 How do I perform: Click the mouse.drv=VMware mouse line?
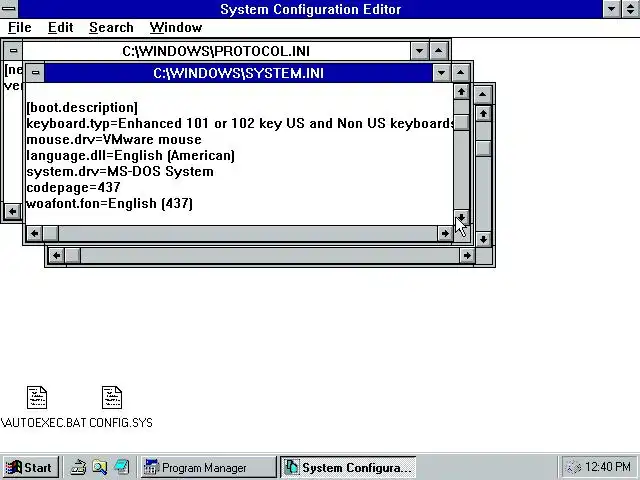pos(114,139)
